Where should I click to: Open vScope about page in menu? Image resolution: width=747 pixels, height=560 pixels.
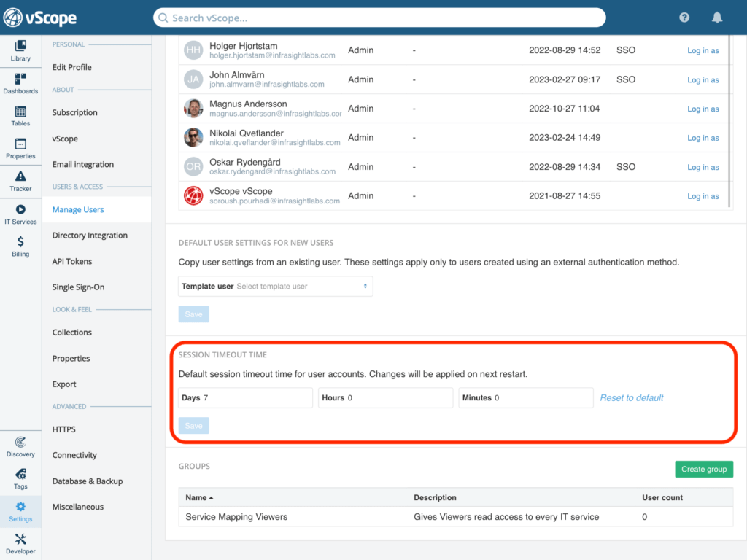[x=65, y=139]
